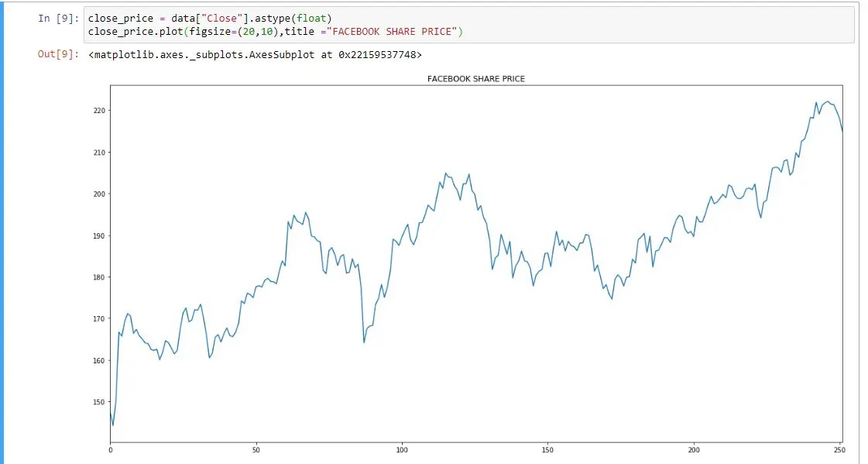Click the x-axis label 200

pyautogui.click(x=694, y=450)
